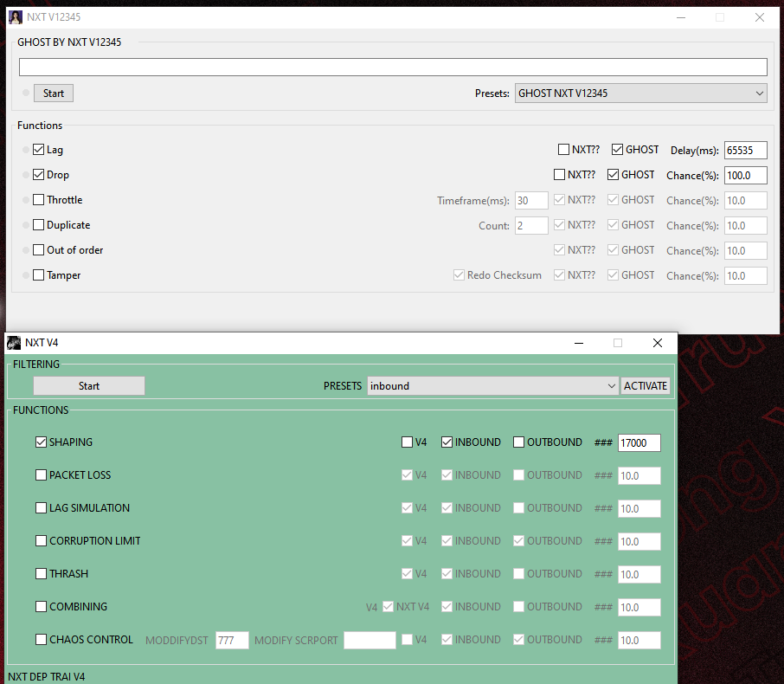Screen dimensions: 784x684
Task: Check NXT?? in the Drop row
Action: [560, 174]
